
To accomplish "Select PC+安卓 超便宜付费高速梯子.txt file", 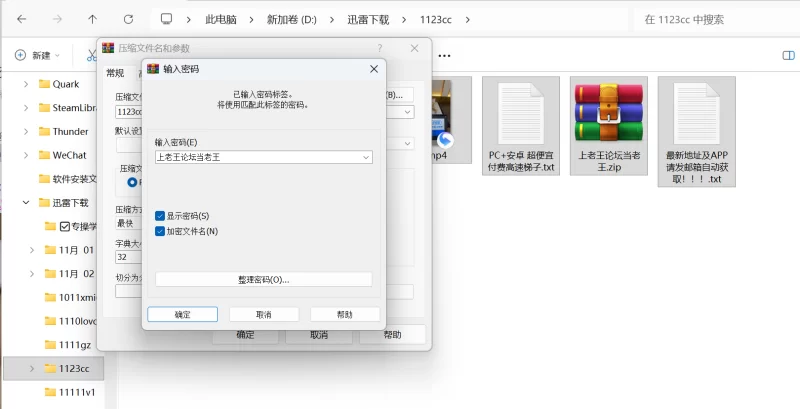I will 521,126.
